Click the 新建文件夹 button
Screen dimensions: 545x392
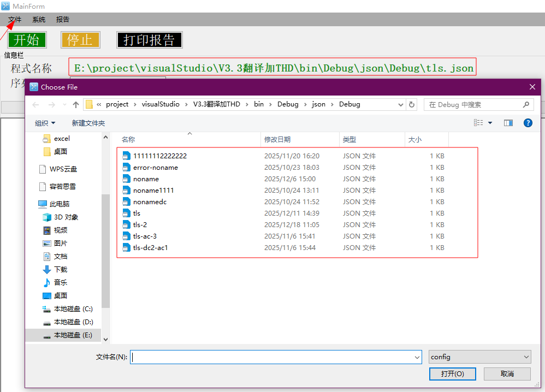click(x=88, y=123)
